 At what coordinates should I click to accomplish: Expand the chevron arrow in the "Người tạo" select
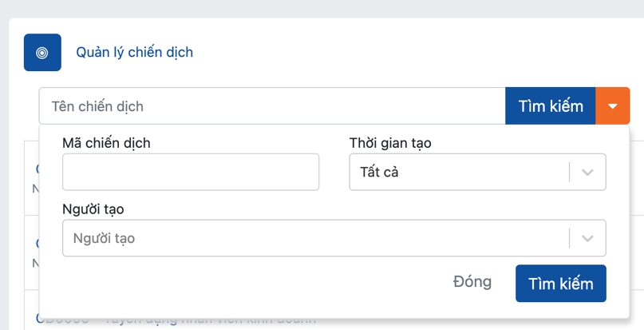click(x=588, y=238)
